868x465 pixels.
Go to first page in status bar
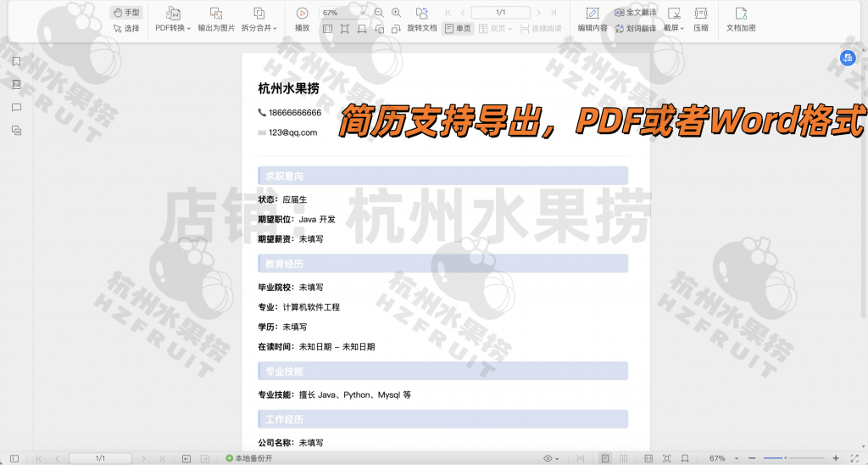coord(39,458)
